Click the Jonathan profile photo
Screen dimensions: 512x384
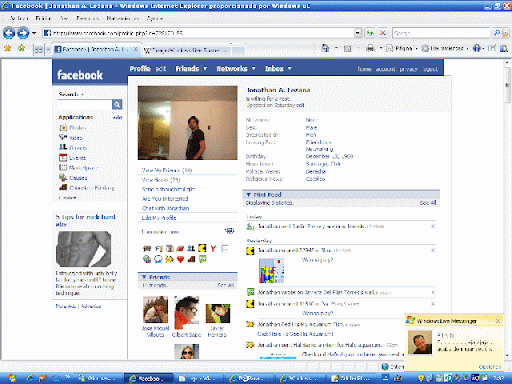(188, 123)
